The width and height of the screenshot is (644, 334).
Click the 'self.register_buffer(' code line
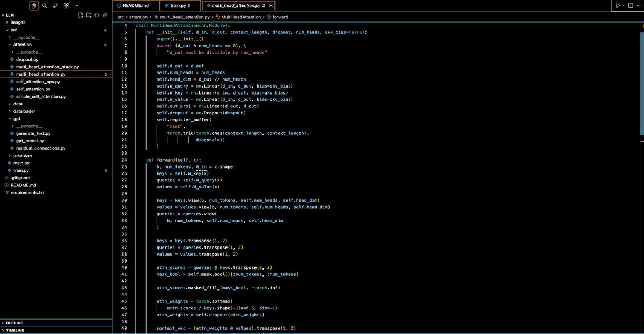(x=185, y=119)
